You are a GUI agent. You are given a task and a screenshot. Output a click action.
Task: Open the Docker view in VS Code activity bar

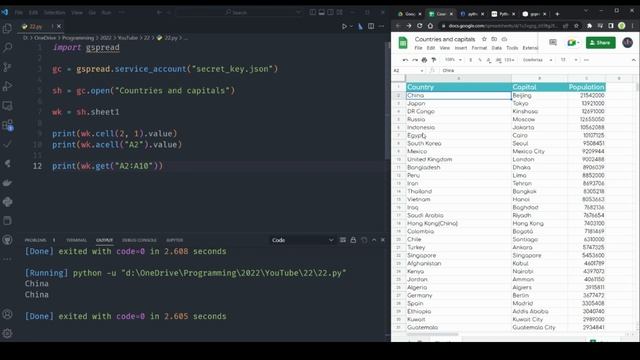(7, 183)
